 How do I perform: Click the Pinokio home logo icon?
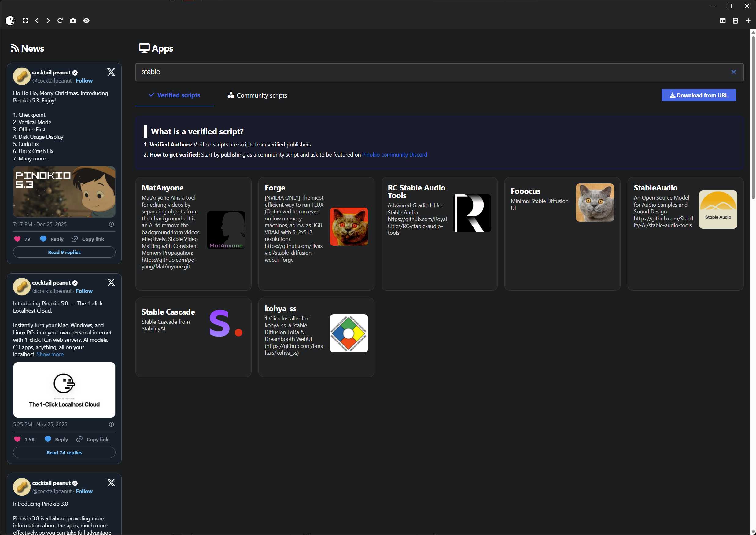click(10, 20)
